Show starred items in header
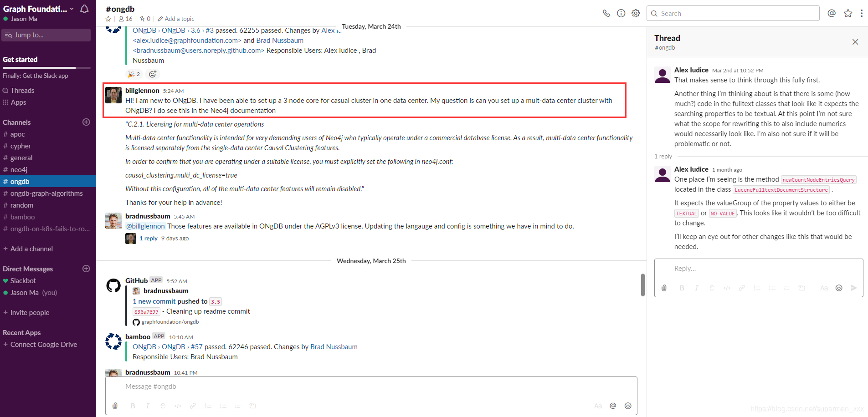Image resolution: width=868 pixels, height=417 pixels. (848, 13)
